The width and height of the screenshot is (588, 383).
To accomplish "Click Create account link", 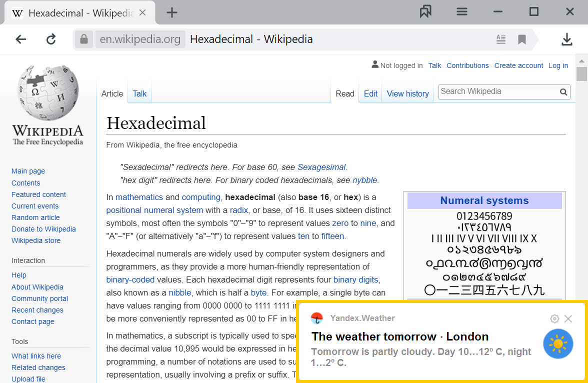I will (x=518, y=65).
